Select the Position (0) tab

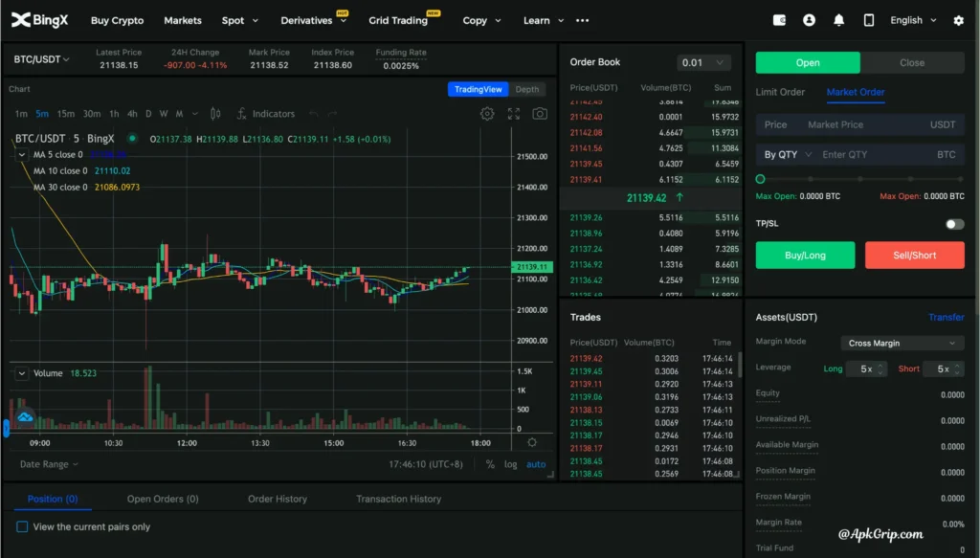click(53, 499)
